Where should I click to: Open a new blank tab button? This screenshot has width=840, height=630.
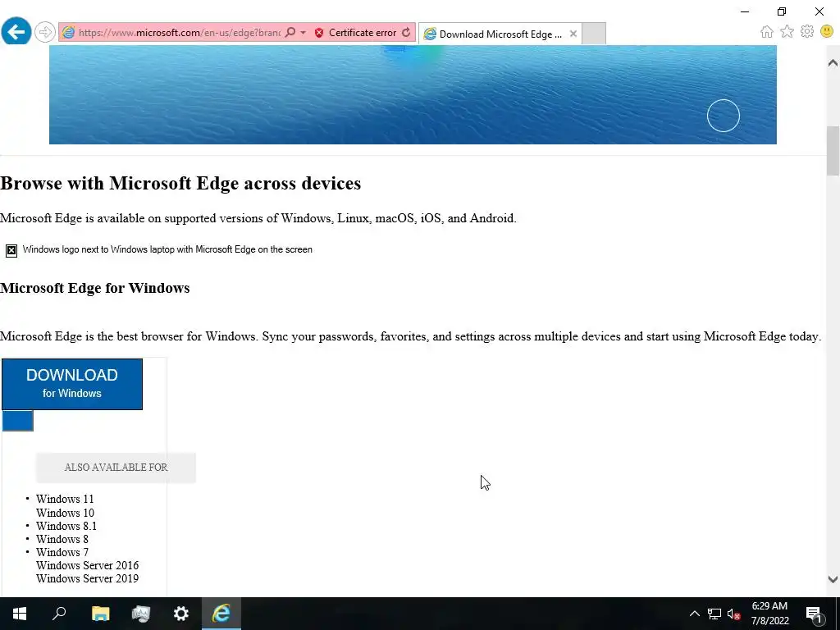coord(594,34)
